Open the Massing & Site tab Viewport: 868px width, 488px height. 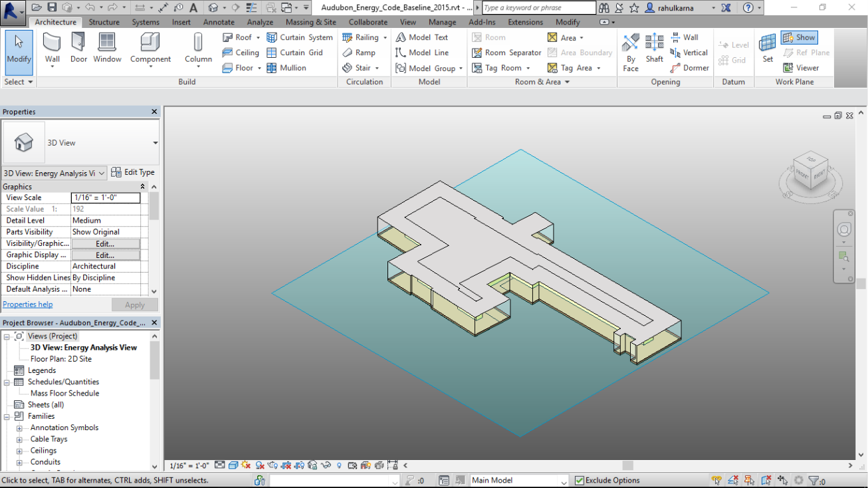(x=310, y=22)
